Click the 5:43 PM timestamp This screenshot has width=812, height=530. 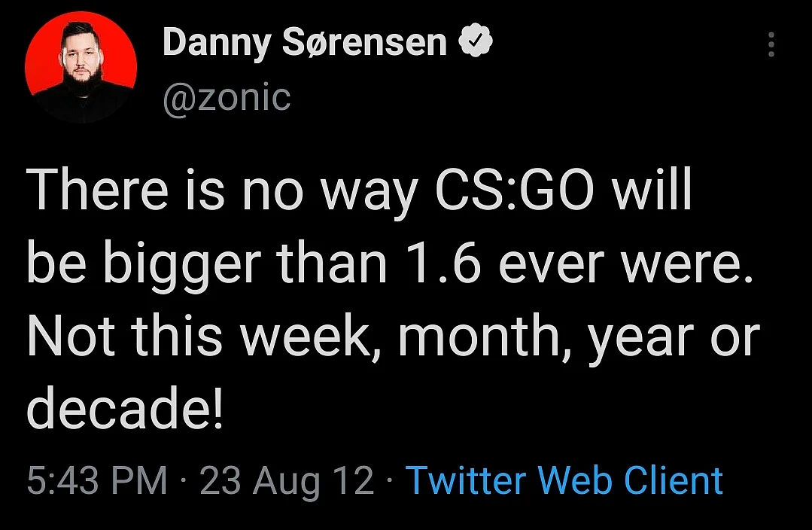coord(97,480)
